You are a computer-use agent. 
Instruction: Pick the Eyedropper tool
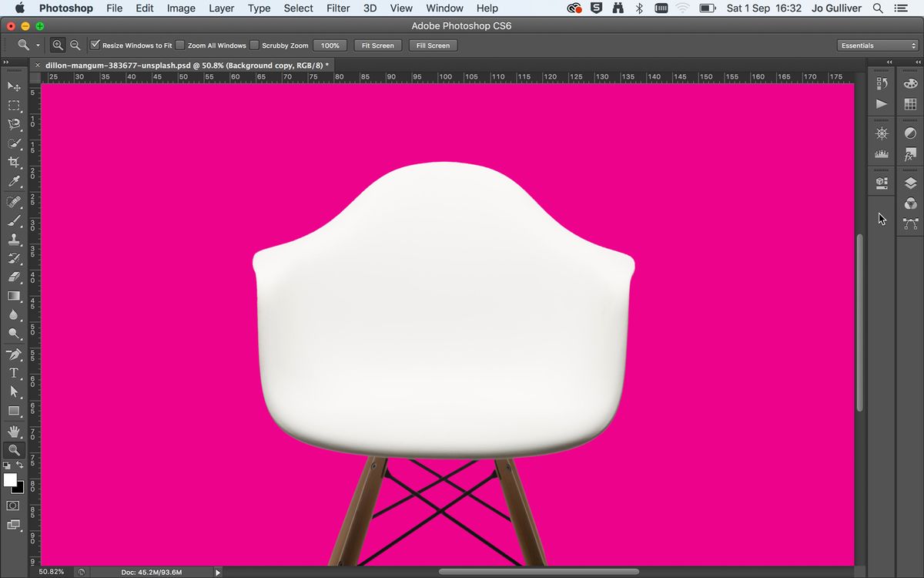[14, 182]
